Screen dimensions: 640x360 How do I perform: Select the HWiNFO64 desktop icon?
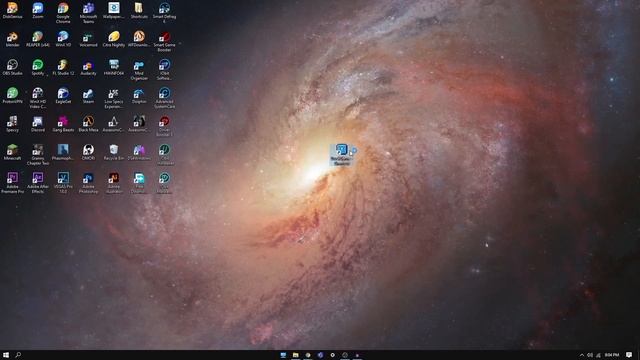pos(113,67)
